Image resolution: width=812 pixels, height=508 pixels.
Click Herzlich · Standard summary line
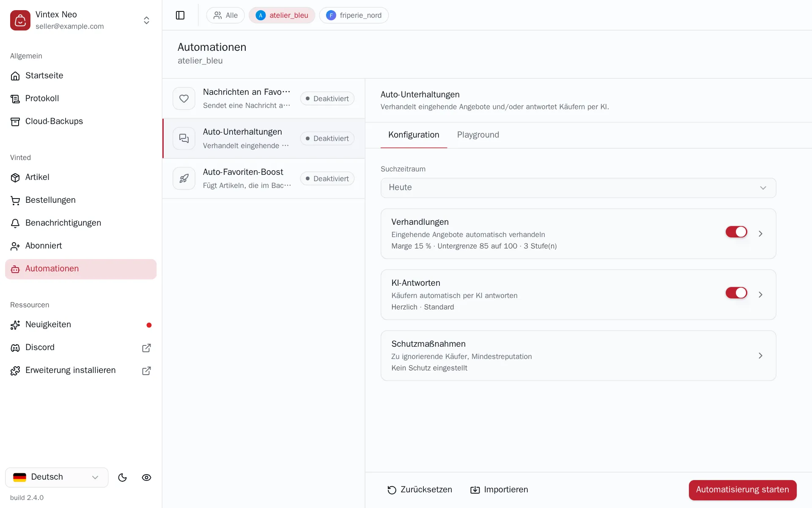[422, 307]
